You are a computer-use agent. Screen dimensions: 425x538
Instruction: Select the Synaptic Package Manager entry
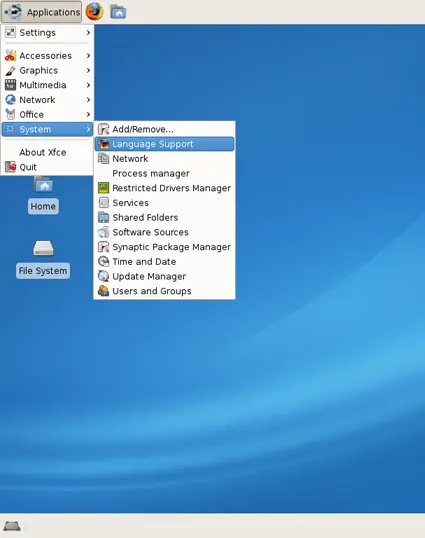(x=164, y=247)
